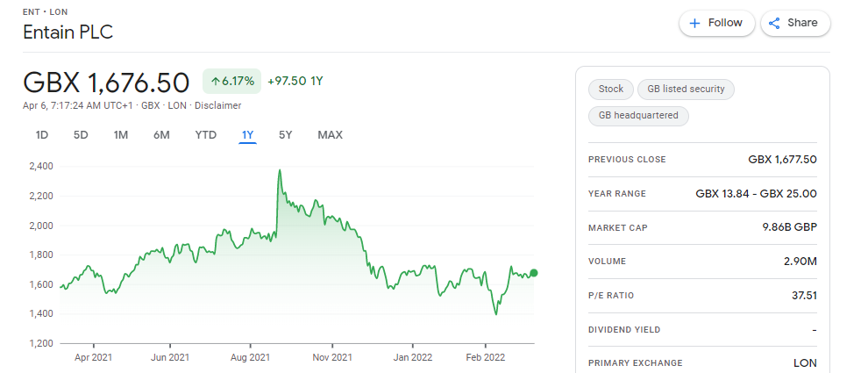Click the February 2022 low on chart
This screenshot has height=373, width=868.
coord(495,314)
